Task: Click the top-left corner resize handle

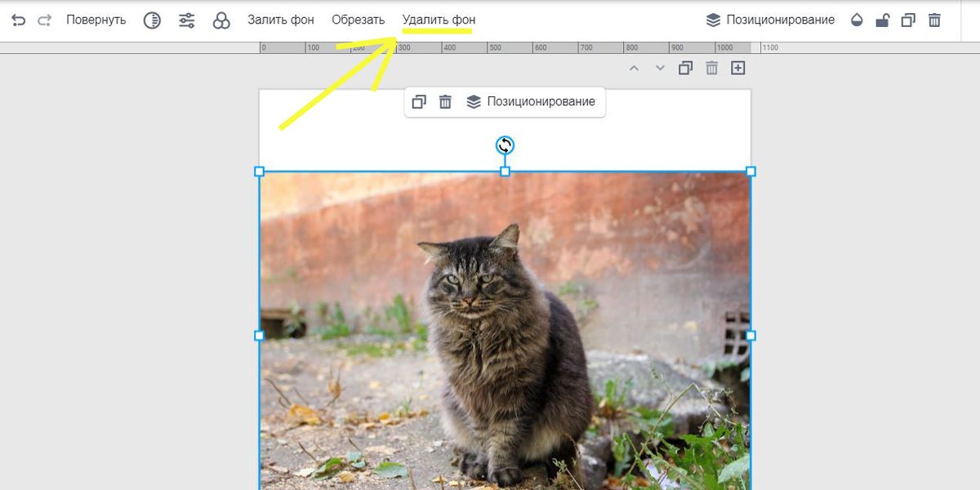Action: [x=260, y=171]
